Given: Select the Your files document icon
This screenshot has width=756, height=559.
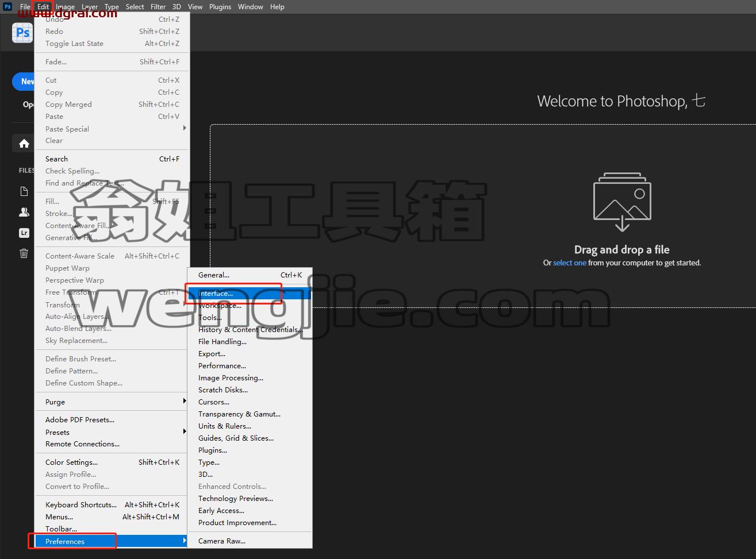Looking at the screenshot, I should (x=24, y=191).
